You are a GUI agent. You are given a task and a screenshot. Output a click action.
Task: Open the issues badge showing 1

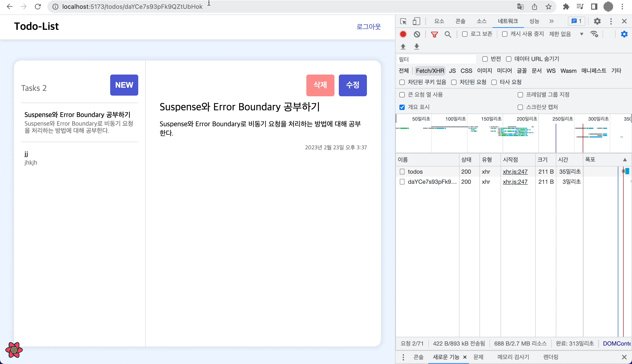tap(576, 21)
